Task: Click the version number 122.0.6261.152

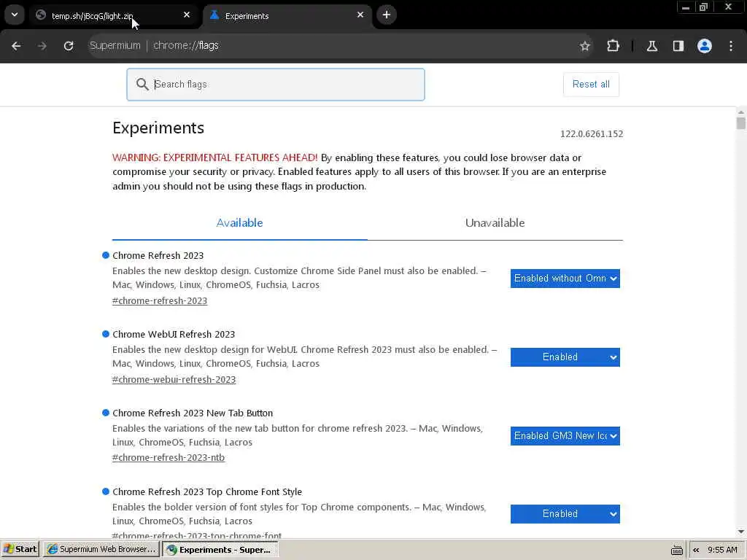Action: coord(591,134)
